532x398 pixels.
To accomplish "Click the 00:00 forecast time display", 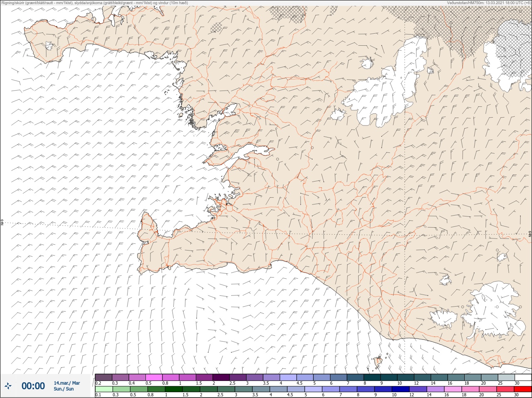I will tap(33, 386).
